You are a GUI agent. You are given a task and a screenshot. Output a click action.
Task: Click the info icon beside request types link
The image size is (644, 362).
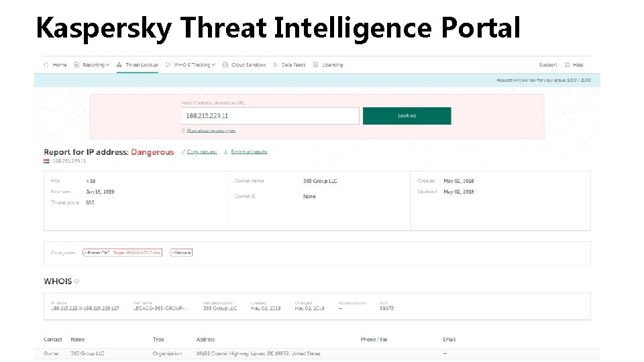pos(183,131)
